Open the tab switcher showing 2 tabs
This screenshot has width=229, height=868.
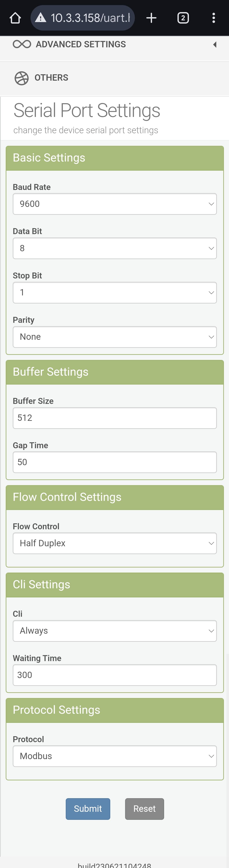coord(183,18)
